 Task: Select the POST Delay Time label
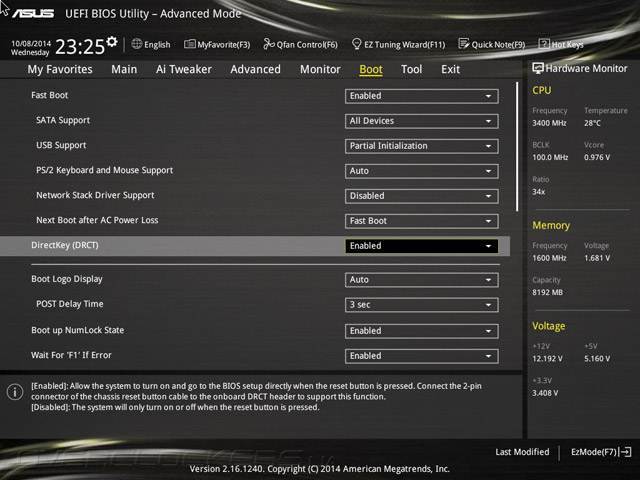70,304
